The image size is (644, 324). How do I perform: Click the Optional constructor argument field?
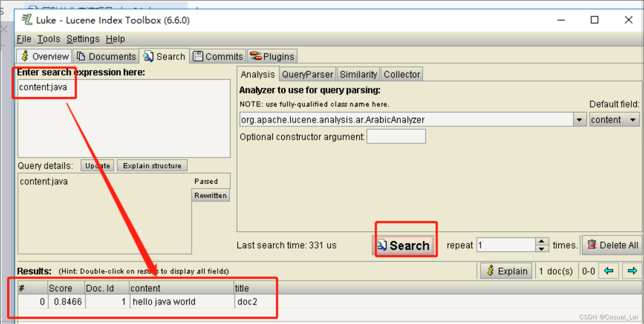point(396,136)
